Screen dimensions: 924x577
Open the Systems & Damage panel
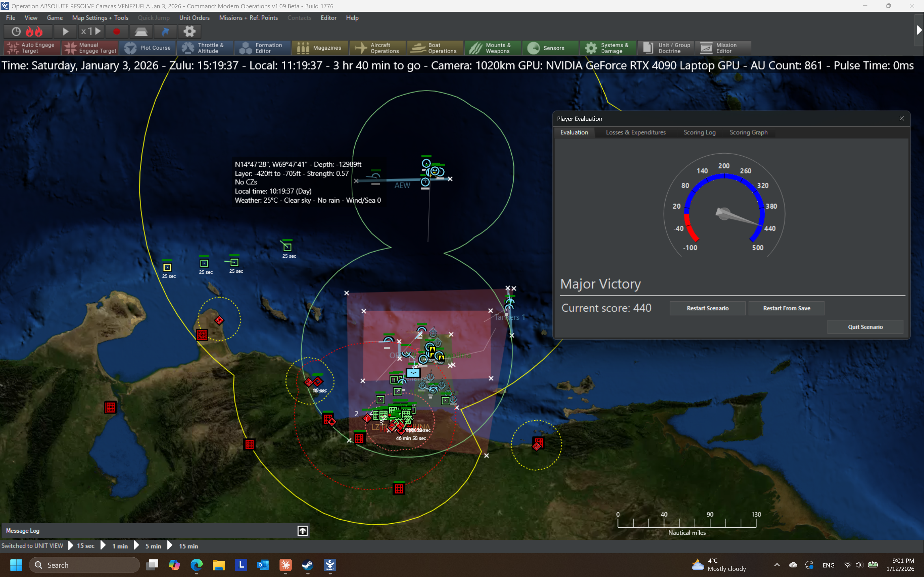[608, 48]
